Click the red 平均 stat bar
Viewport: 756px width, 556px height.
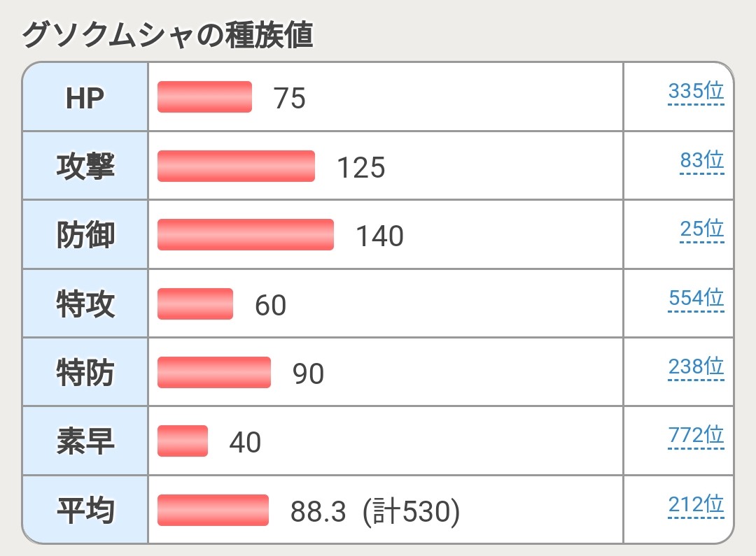[x=213, y=510]
